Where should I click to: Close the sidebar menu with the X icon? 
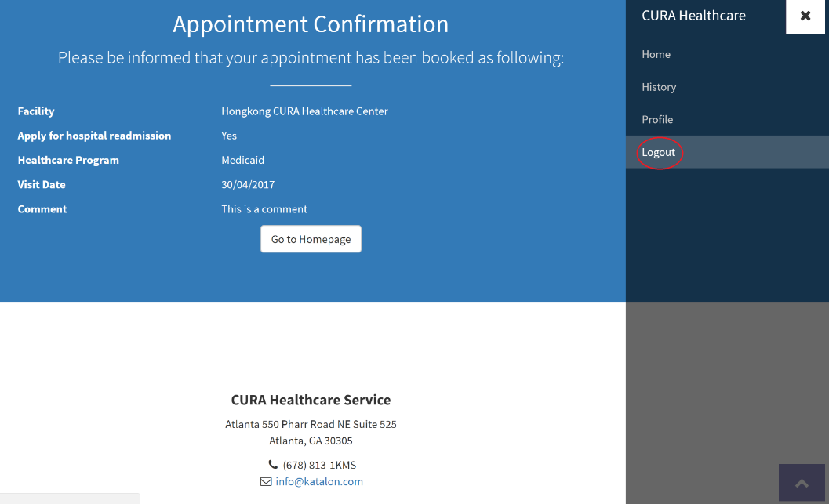pyautogui.click(x=805, y=16)
